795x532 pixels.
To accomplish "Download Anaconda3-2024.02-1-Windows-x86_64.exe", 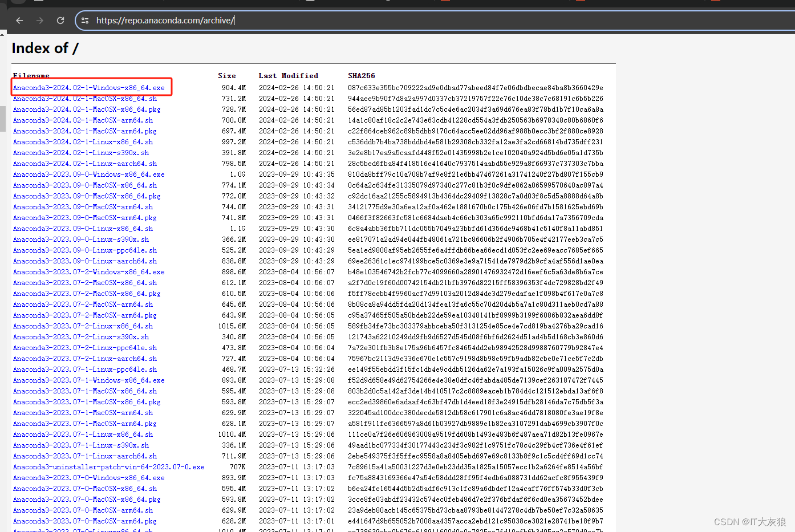I will coord(89,88).
